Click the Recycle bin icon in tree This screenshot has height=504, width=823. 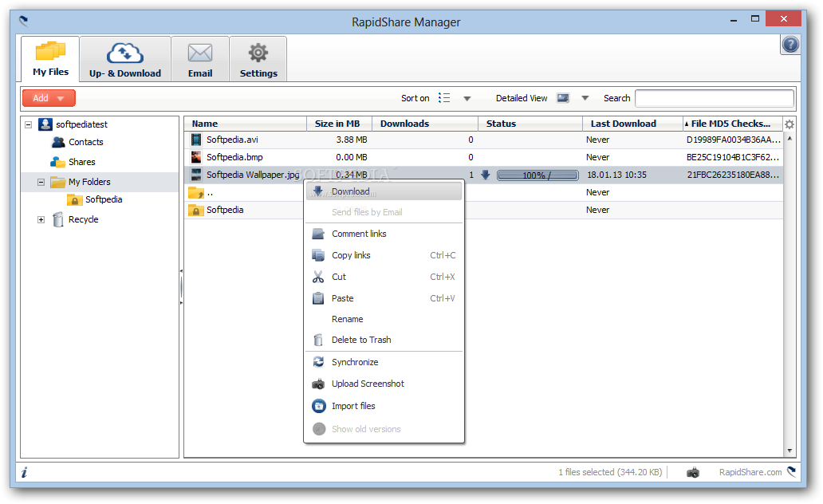click(58, 219)
